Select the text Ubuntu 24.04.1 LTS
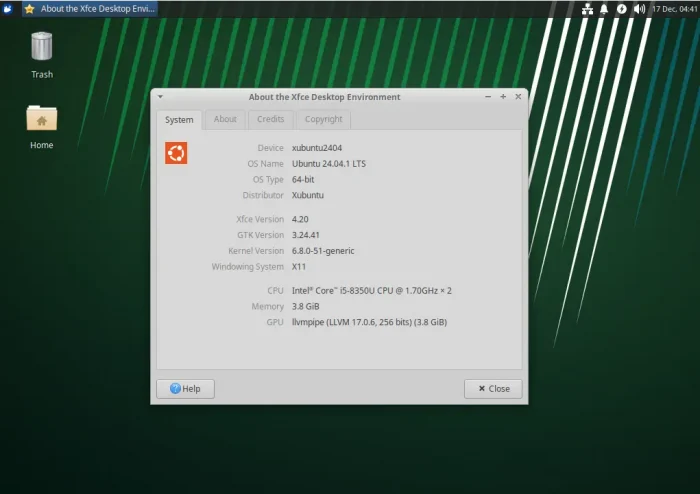The width and height of the screenshot is (700, 494). pos(329,164)
